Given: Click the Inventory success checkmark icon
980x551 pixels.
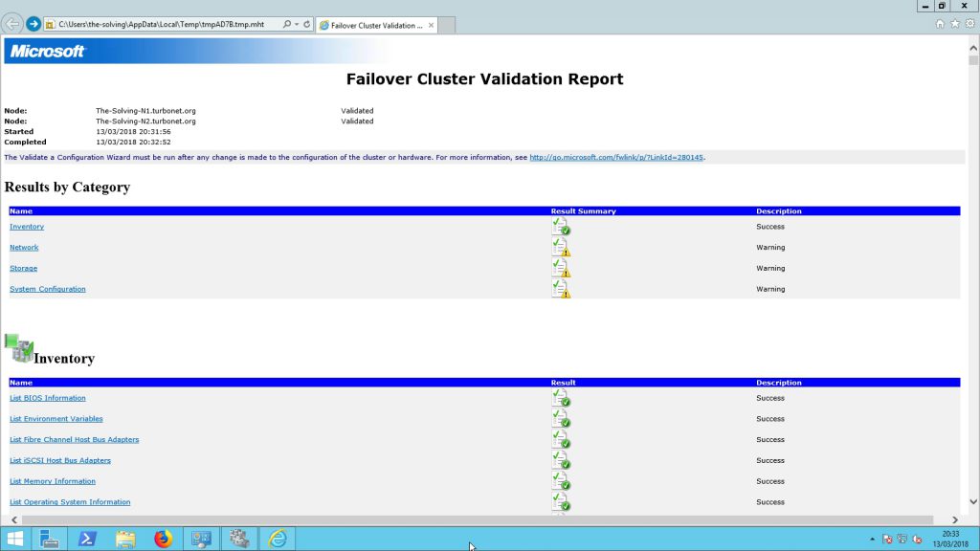Looking at the screenshot, I should pos(561,226).
